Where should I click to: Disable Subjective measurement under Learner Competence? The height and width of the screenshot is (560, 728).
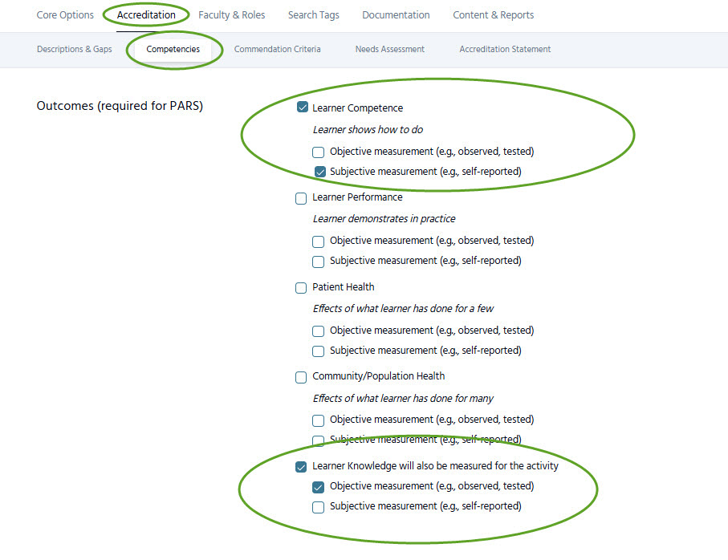[319, 172]
